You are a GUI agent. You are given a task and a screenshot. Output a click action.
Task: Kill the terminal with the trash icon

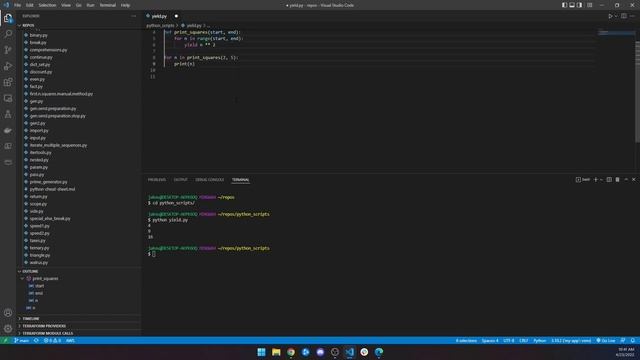click(x=617, y=180)
